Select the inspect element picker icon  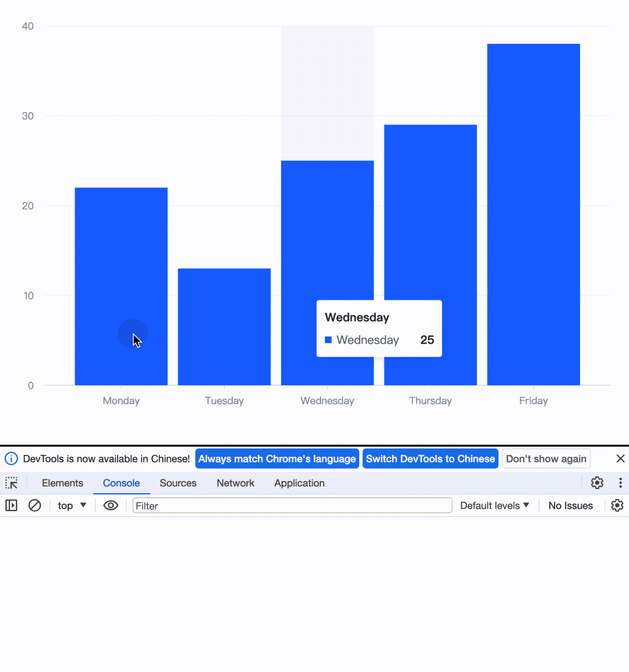pyautogui.click(x=11, y=483)
